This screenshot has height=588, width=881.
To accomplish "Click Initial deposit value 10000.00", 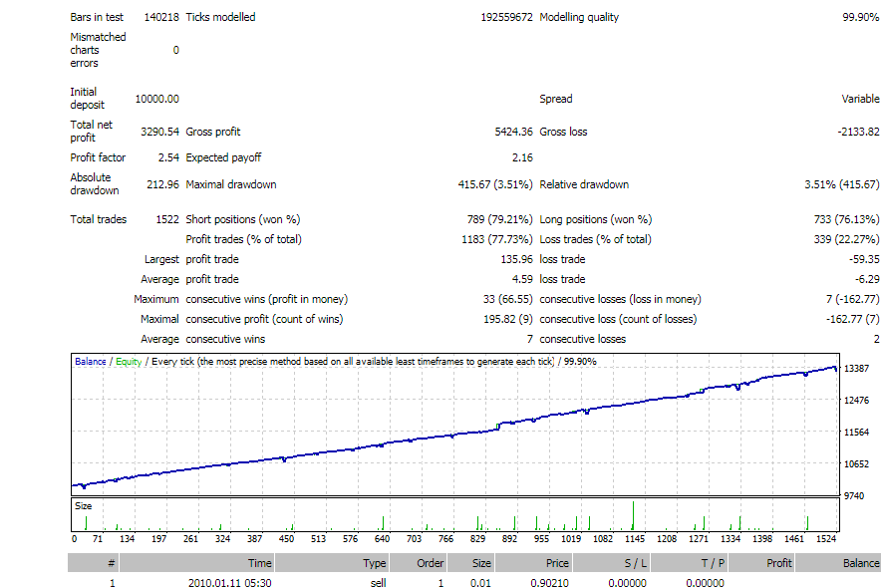I will [x=156, y=99].
